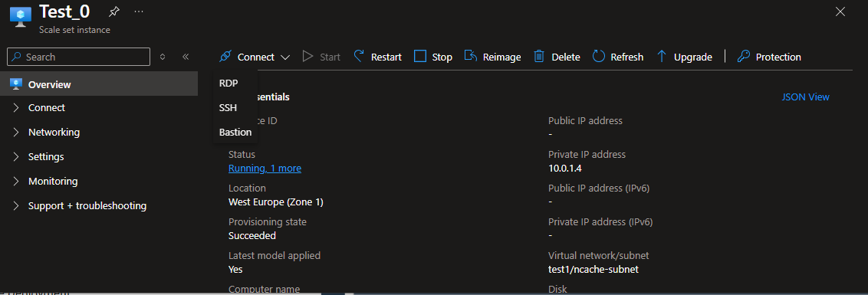The image size is (868, 295).
Task: Click the Delete trash icon
Action: point(539,57)
